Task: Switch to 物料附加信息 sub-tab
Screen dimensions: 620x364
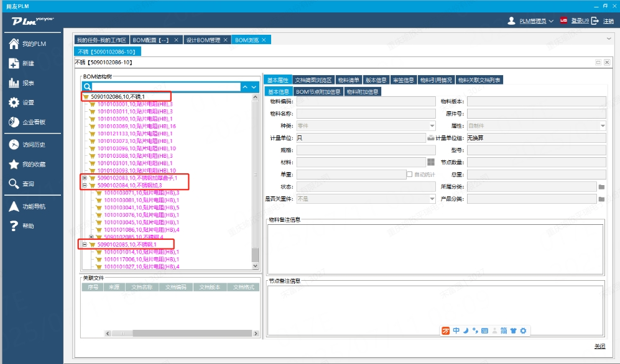Action: [363, 92]
